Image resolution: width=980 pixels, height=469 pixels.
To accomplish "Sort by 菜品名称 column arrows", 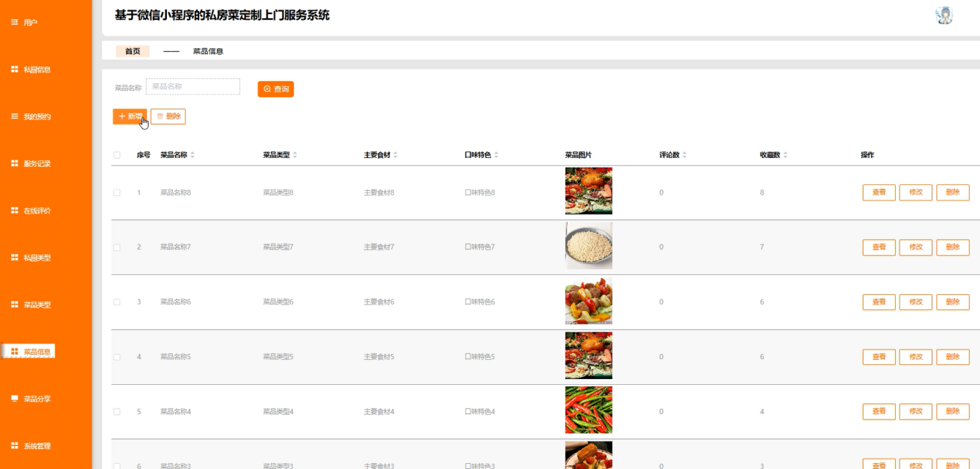I will 193,155.
